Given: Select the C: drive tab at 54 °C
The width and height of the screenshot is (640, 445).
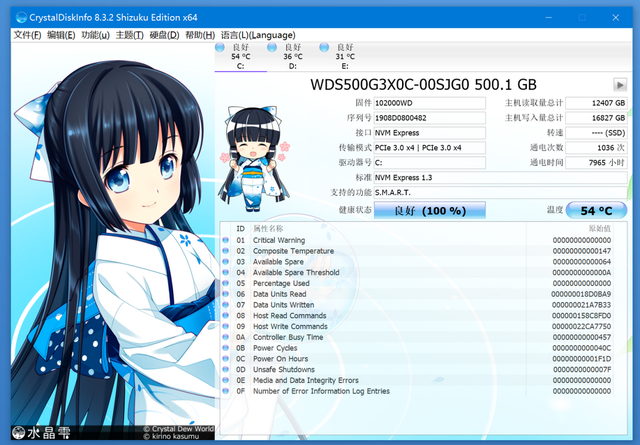Looking at the screenshot, I should 241,56.
